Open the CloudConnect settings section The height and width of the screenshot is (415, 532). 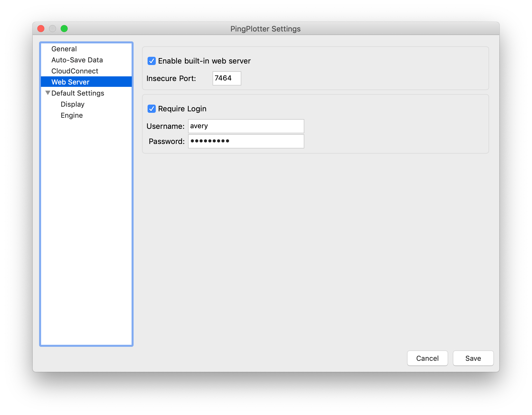(x=74, y=71)
